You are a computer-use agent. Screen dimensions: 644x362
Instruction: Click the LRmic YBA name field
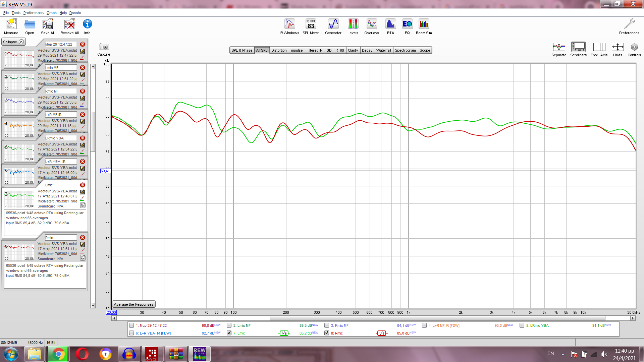point(61,138)
